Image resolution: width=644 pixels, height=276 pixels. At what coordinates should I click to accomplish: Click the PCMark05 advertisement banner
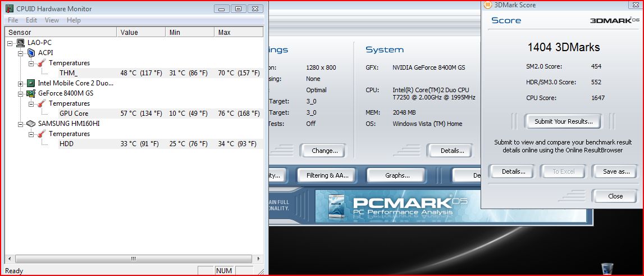tap(451, 206)
